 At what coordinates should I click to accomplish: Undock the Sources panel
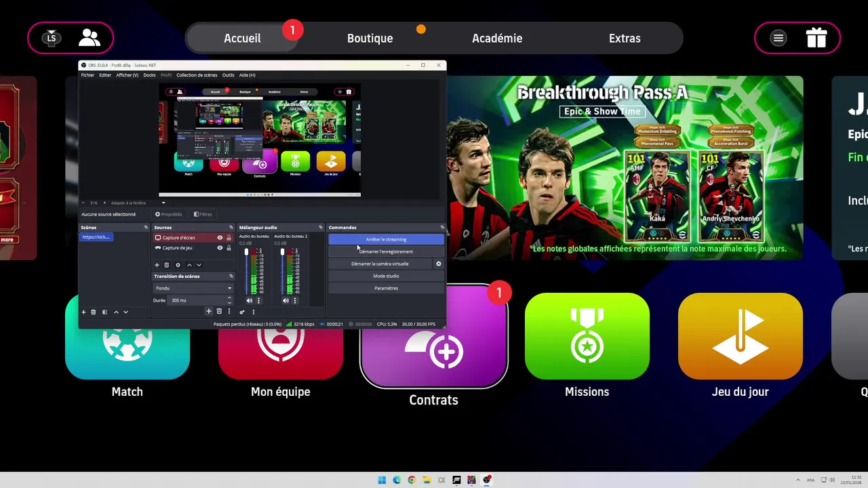pyautogui.click(x=231, y=227)
